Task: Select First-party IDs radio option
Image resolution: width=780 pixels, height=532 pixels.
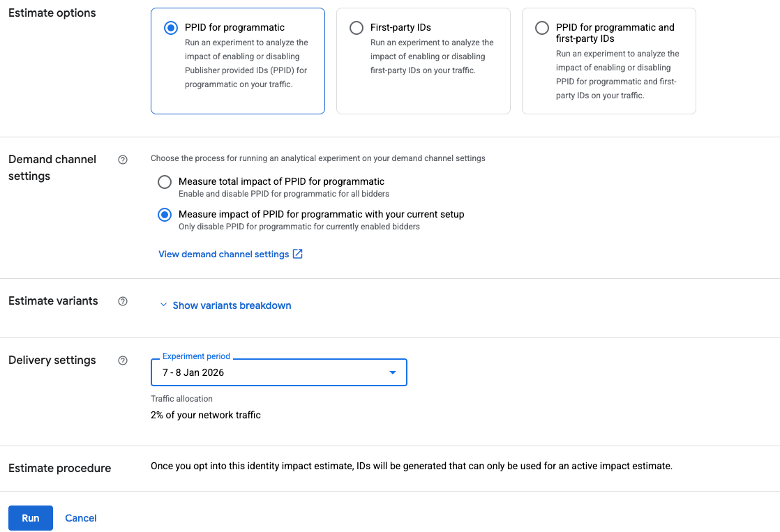Action: pos(356,28)
